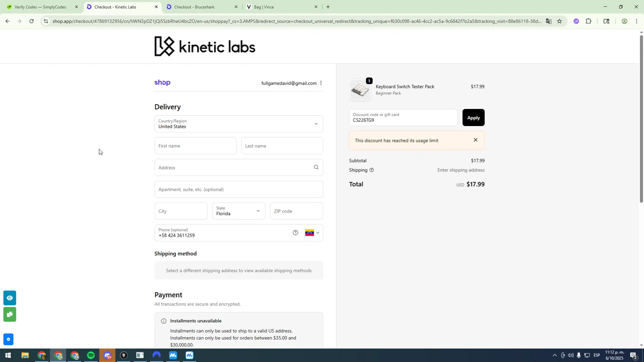Viewport: 644px width, 362px height.
Task: Switch to the Bag | Vince tab
Action: pyautogui.click(x=282, y=7)
